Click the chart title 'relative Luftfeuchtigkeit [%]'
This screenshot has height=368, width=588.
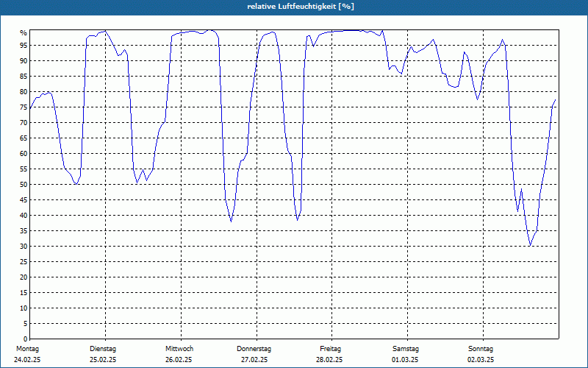tap(301, 7)
